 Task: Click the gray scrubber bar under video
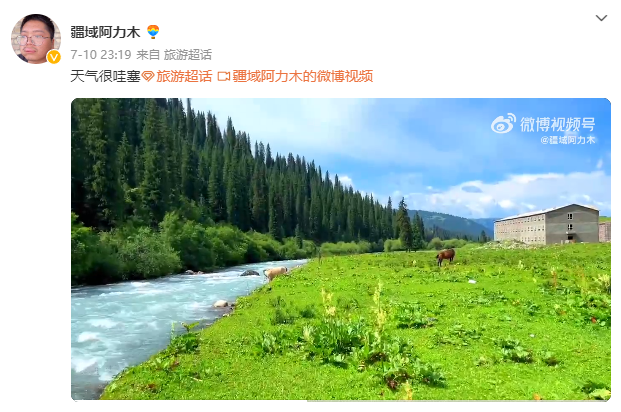tap(459, 401)
